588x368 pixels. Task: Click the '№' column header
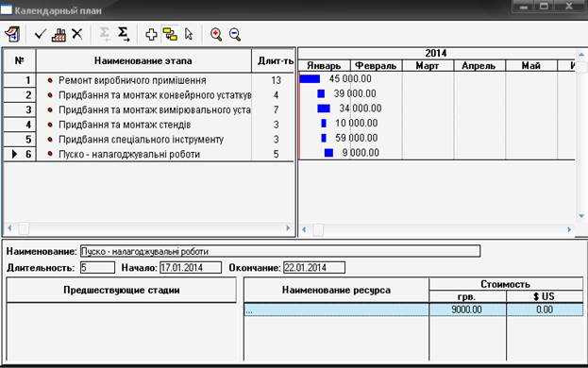click(20, 60)
